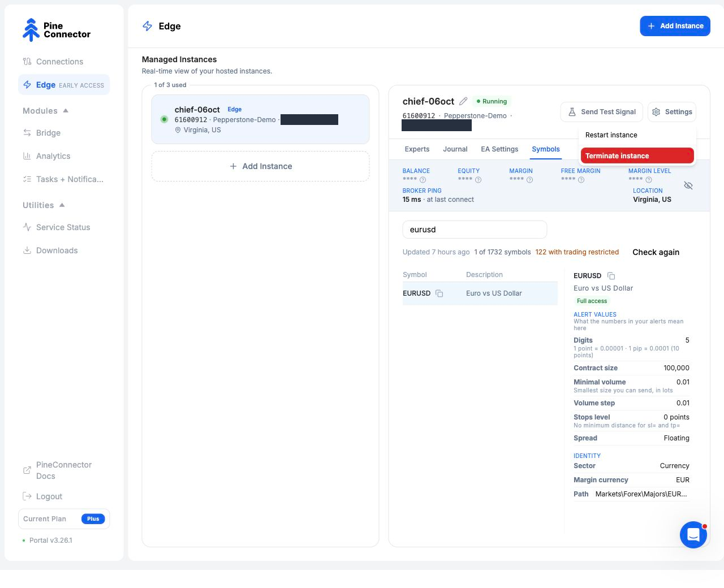
Task: Click the Equity help question mark
Action: point(478,180)
